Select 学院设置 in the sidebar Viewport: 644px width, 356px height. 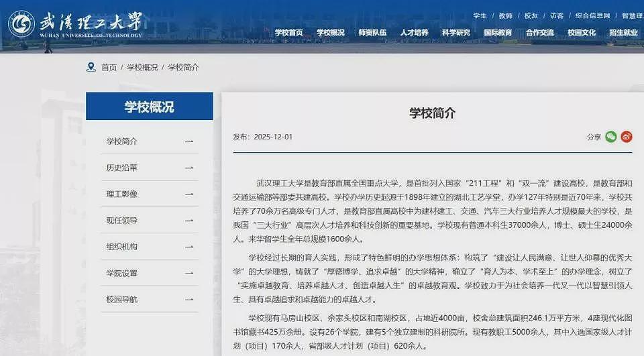[121, 273]
